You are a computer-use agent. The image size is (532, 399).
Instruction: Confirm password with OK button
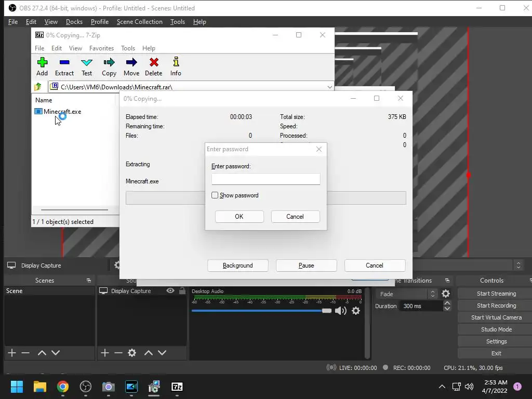tap(239, 217)
